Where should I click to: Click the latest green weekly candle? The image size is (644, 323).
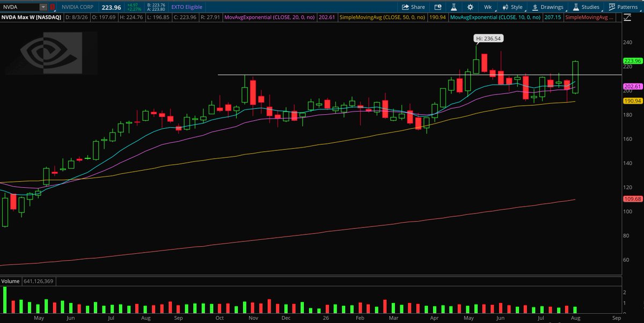point(575,77)
